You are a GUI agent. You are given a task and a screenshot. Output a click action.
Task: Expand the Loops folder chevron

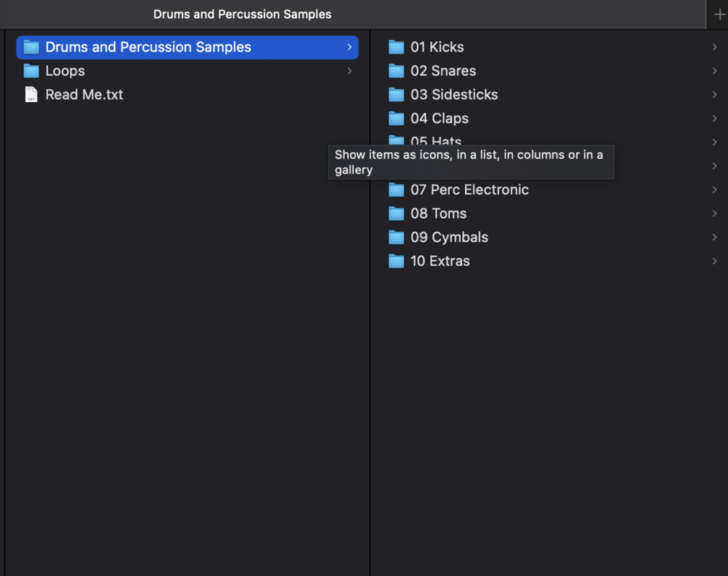[x=349, y=71]
